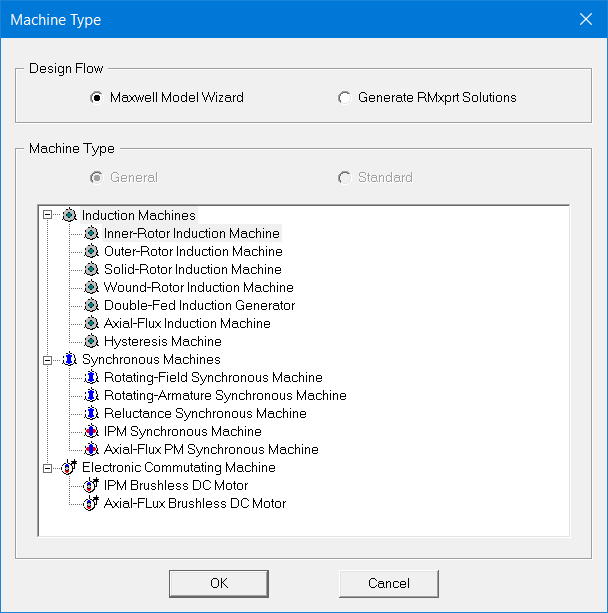
Task: Click the Double-Fed Induction Generator icon
Action: click(91, 305)
